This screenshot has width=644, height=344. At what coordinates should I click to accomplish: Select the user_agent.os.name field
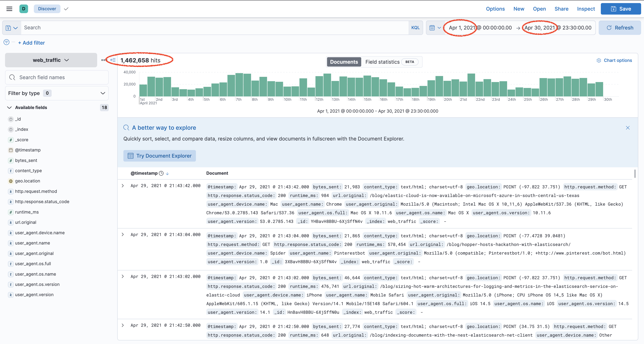35,274
